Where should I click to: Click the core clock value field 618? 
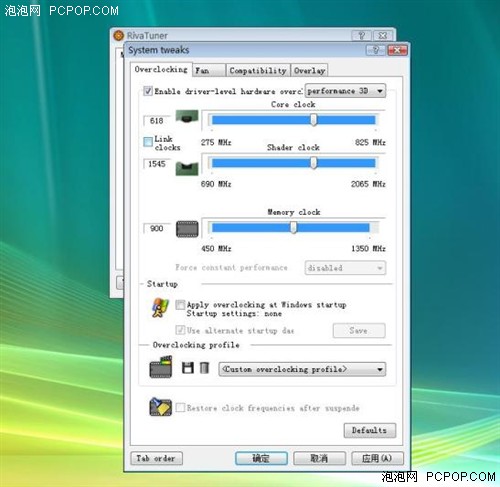pos(156,121)
